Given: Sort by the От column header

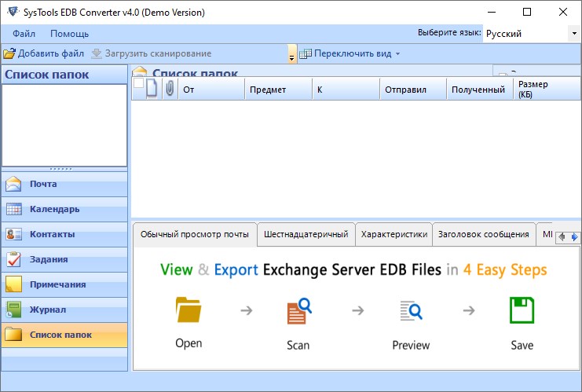Looking at the screenshot, I should pyautogui.click(x=211, y=90).
